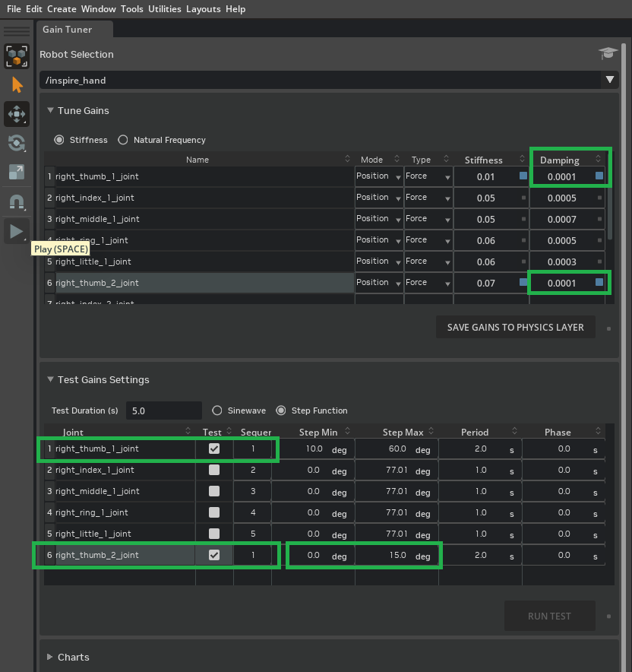Image resolution: width=632 pixels, height=672 pixels.
Task: Select the Move tool in the toolbar
Action: [17, 114]
